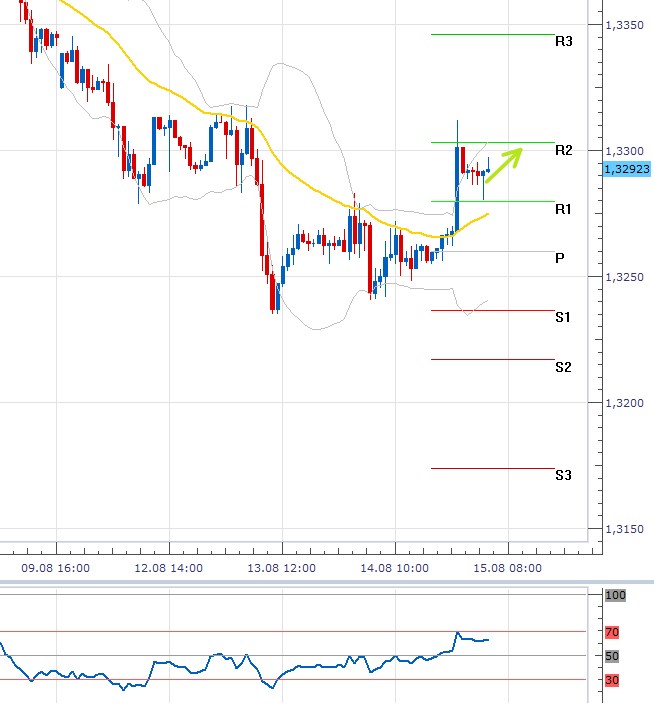
Task: Click the R3 pivot level label
Action: tap(563, 41)
